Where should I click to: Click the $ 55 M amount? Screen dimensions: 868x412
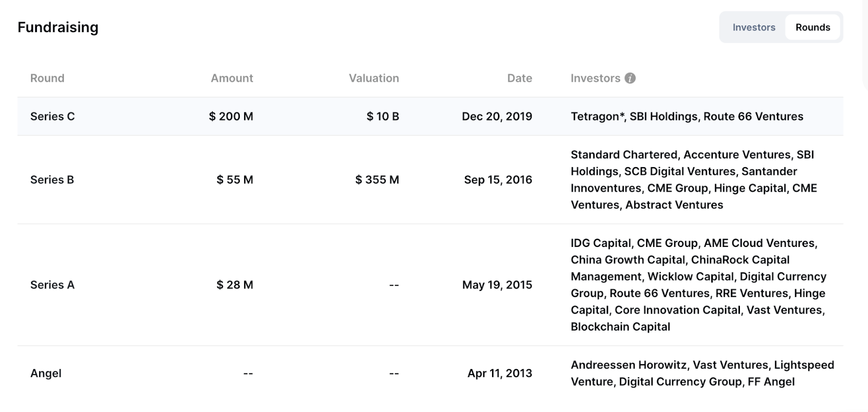[235, 180]
